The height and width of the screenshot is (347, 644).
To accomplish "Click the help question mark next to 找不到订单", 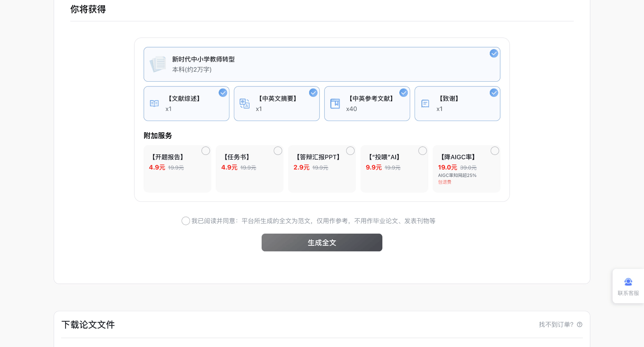I will [580, 324].
